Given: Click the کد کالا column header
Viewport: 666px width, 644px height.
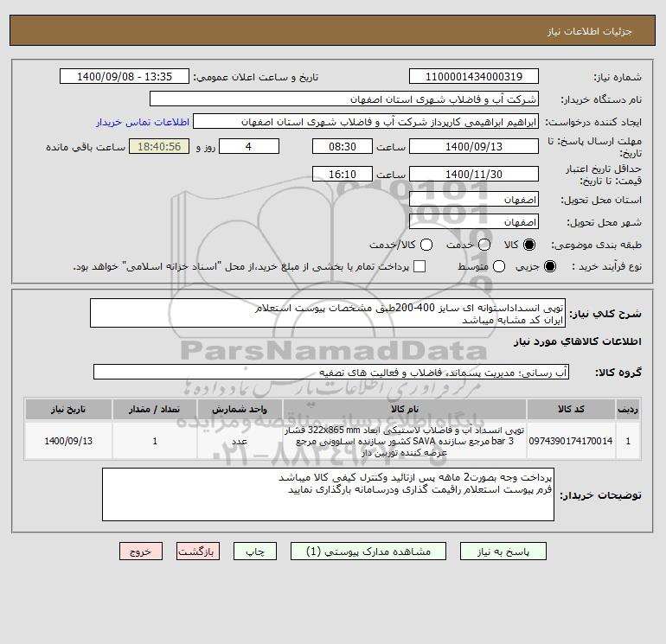Looking at the screenshot, I should tap(571, 409).
